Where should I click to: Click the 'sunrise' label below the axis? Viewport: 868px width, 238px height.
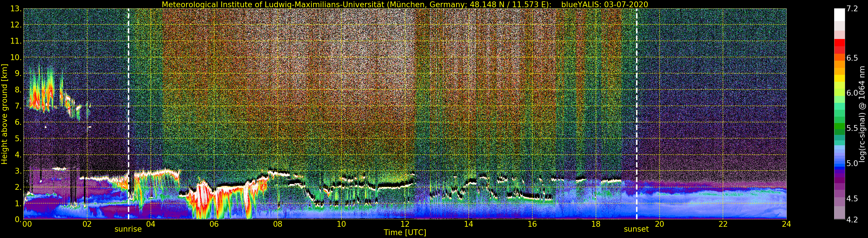[128, 229]
